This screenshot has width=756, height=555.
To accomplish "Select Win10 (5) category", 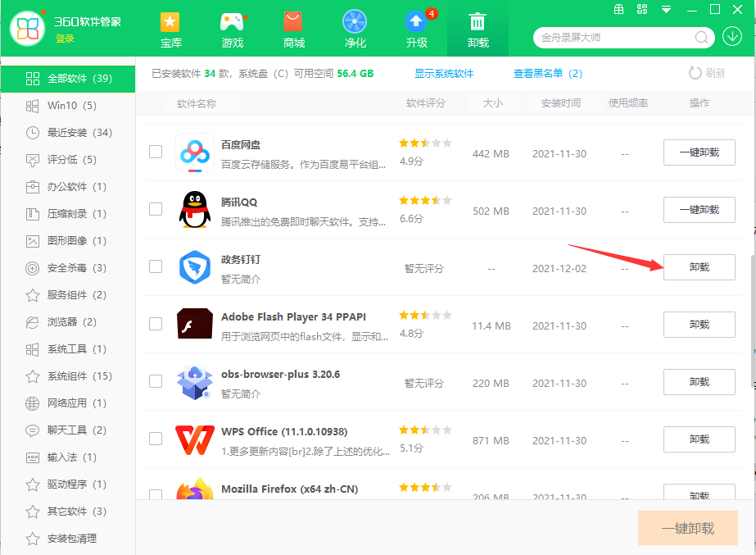I will pos(68,106).
